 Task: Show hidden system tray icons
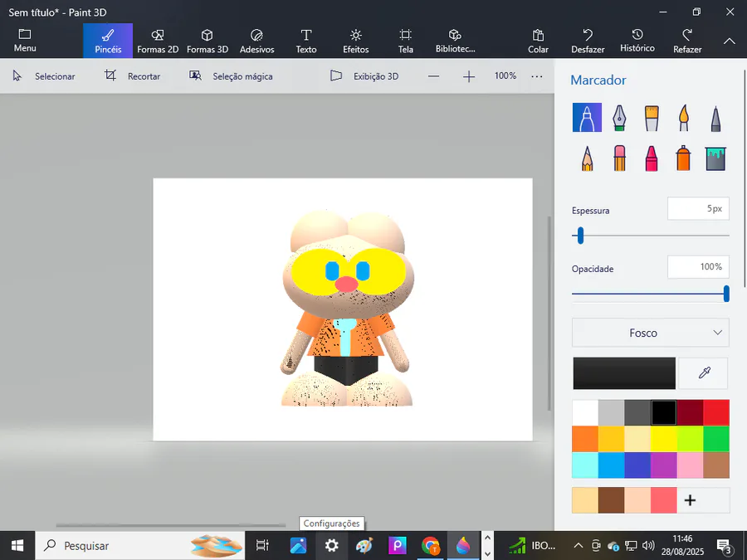click(x=578, y=546)
